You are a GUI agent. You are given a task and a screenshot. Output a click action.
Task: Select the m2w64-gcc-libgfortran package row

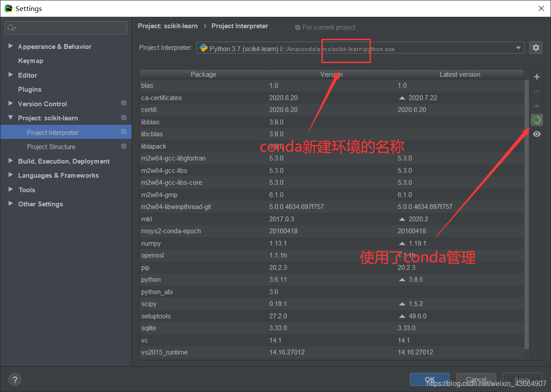332,158
